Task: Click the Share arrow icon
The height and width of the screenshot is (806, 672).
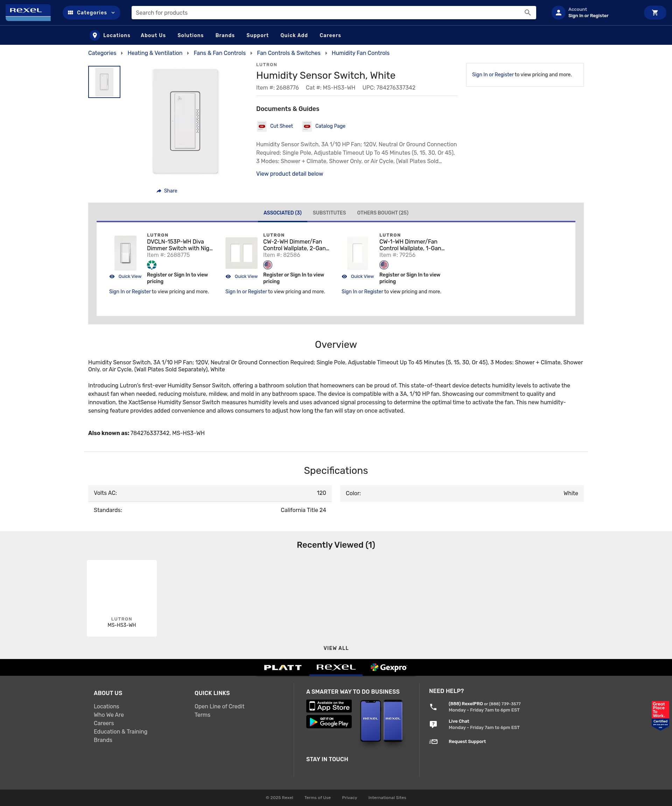Action: click(159, 191)
